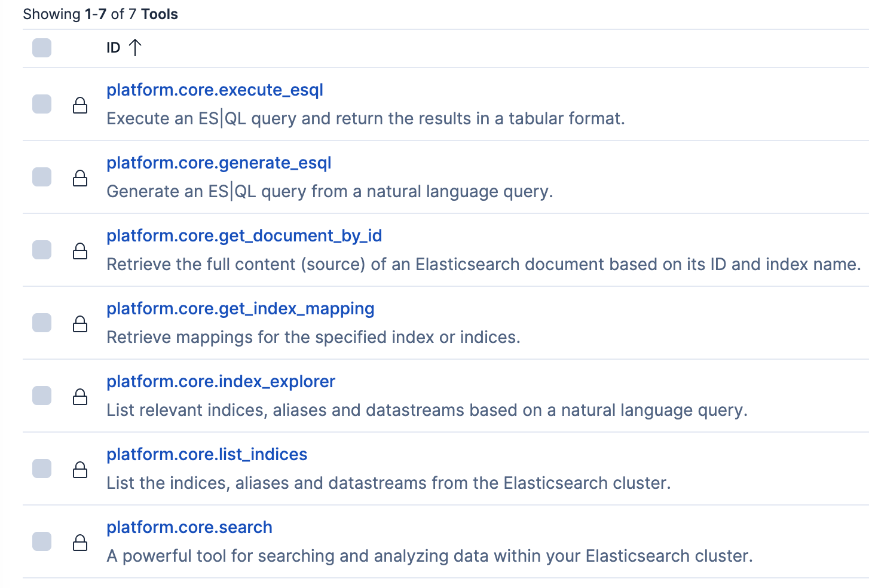Click lock icon beside platform.core.execute_esql
This screenshot has width=869, height=588.
click(80, 105)
